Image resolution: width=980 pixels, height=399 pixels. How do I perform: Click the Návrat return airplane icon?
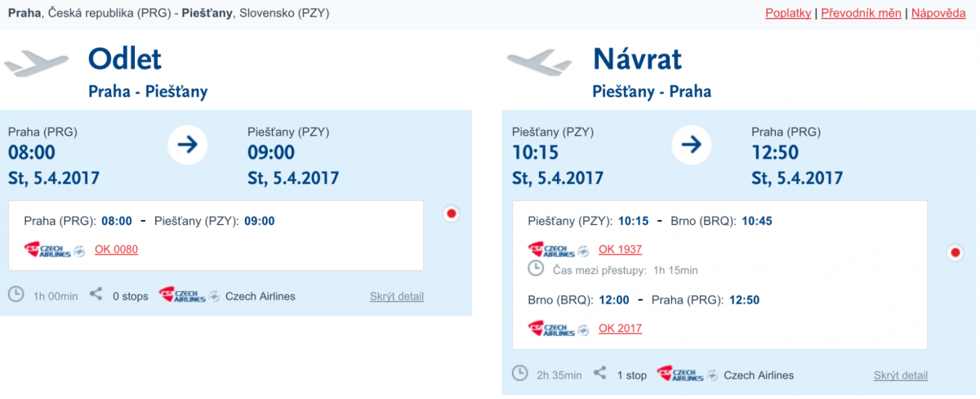tap(539, 63)
